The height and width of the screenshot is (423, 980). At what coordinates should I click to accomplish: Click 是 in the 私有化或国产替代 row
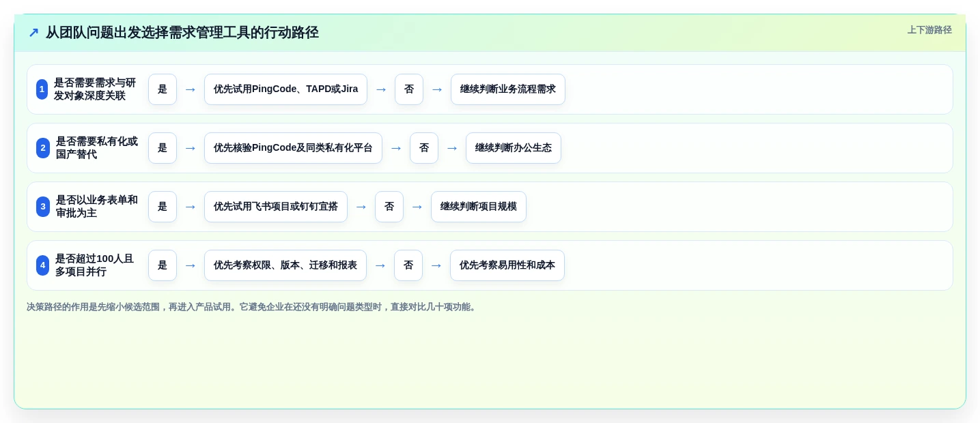point(163,148)
